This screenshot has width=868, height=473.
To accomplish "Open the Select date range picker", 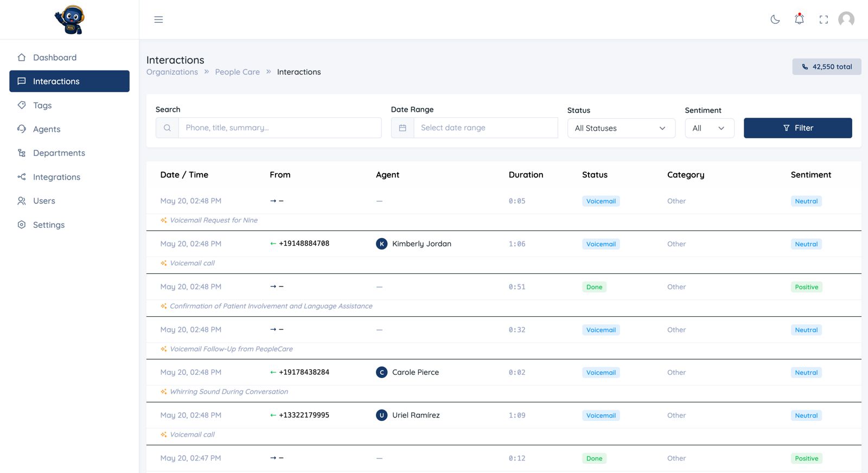I will click(x=486, y=128).
